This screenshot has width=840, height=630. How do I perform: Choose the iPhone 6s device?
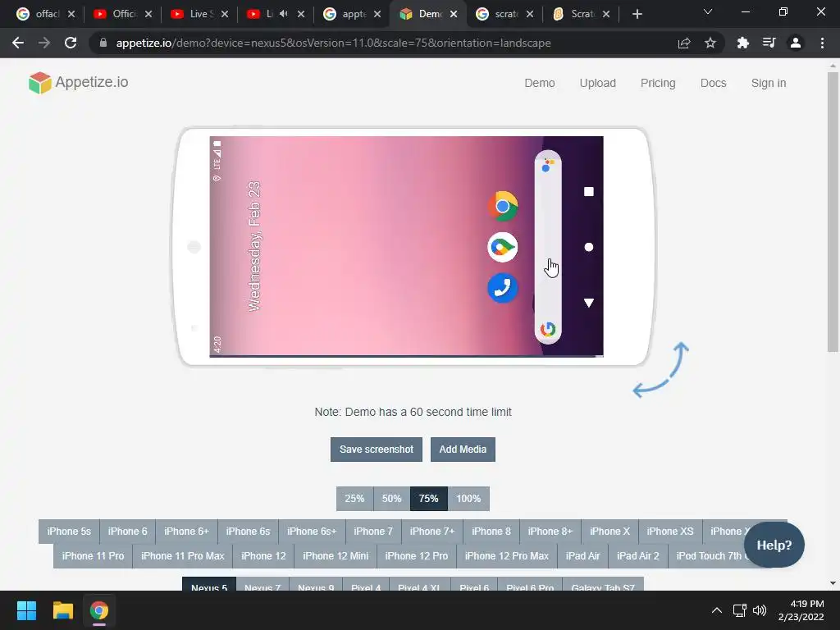248,532
